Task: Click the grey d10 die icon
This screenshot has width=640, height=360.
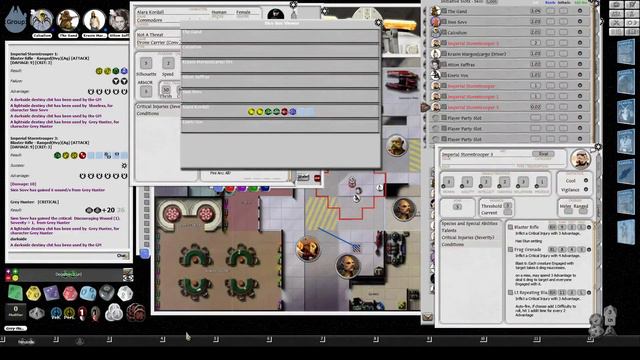Action: (x=37, y=313)
